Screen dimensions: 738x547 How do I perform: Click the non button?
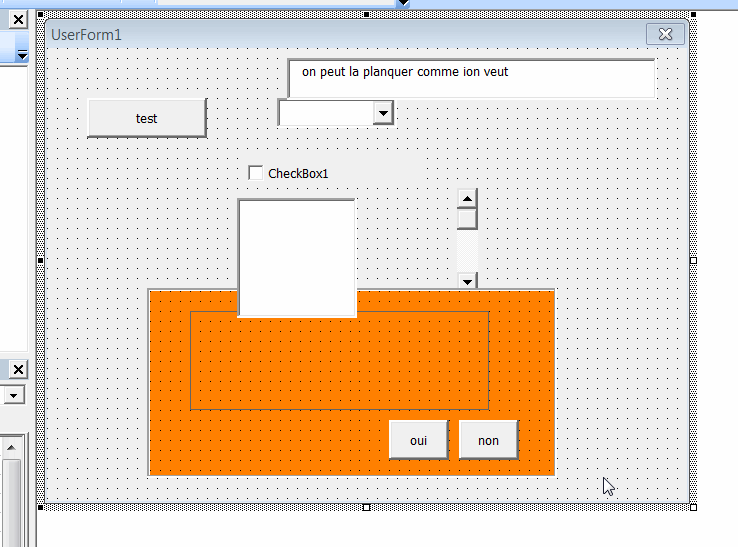[489, 440]
